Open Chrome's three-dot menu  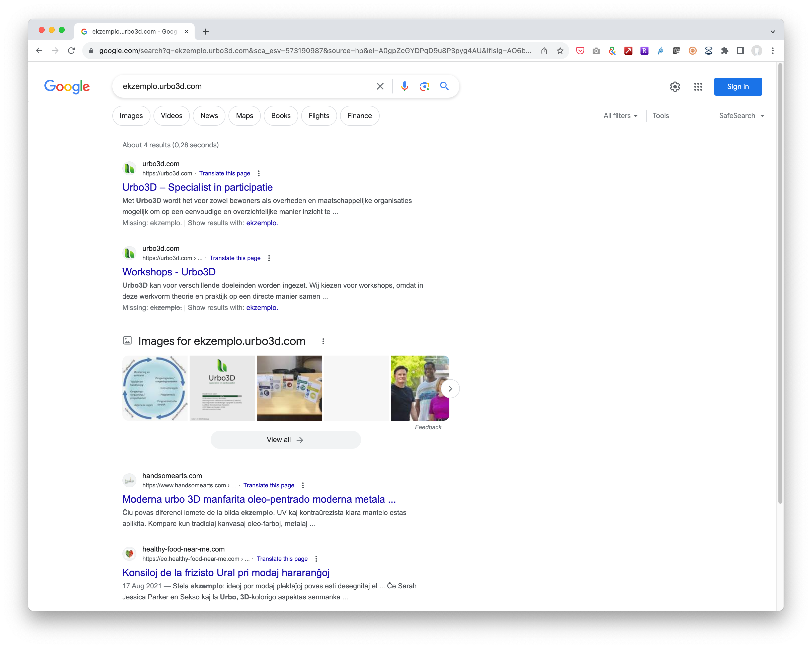click(x=773, y=50)
